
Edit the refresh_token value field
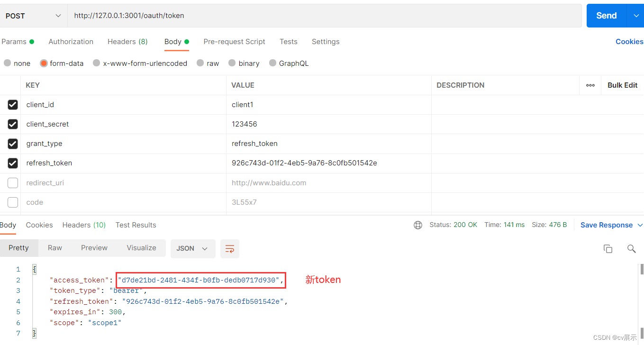pos(328,163)
